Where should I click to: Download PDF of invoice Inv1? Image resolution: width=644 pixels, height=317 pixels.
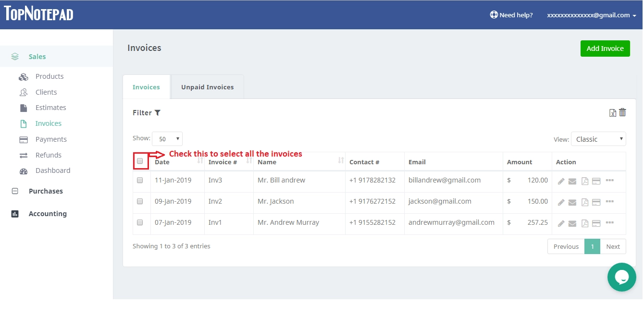click(584, 223)
